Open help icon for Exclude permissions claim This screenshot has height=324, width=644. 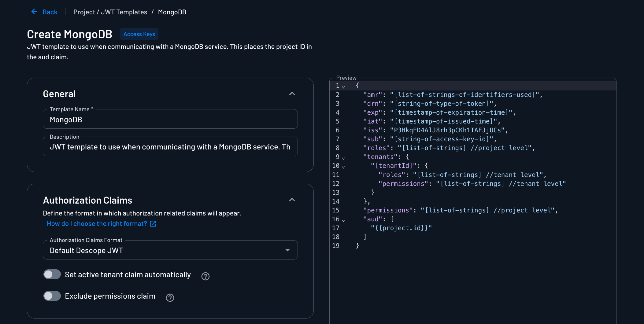(x=170, y=298)
